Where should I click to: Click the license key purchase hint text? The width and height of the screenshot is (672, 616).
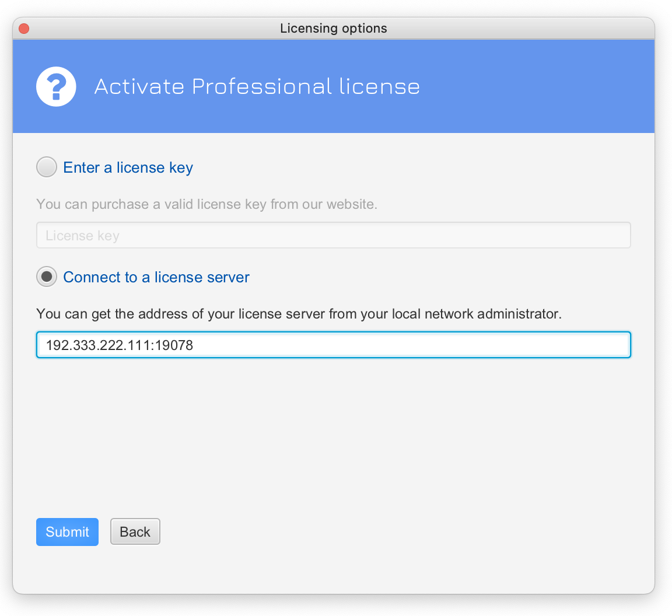coord(206,205)
